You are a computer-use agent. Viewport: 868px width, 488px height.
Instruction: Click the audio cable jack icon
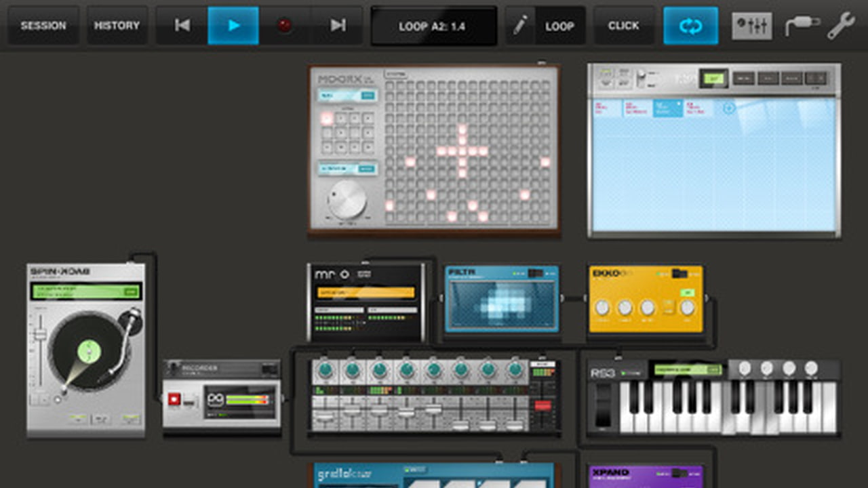pyautogui.click(x=802, y=26)
